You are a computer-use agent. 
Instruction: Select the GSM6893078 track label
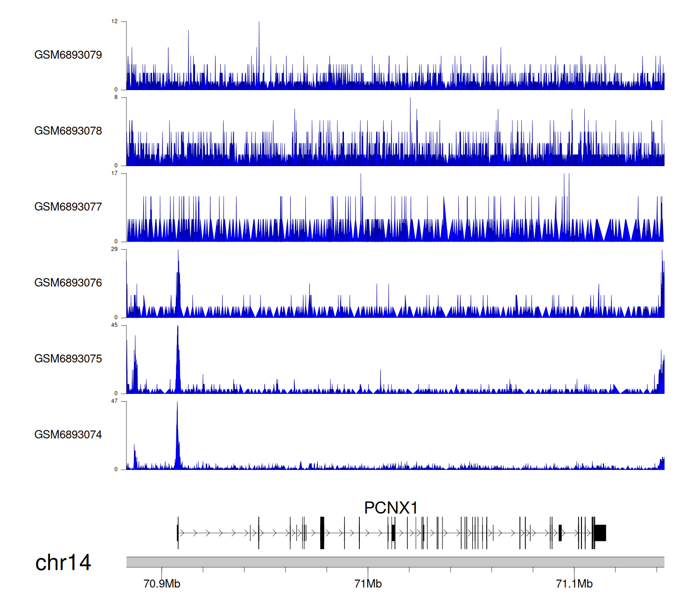coord(68,131)
